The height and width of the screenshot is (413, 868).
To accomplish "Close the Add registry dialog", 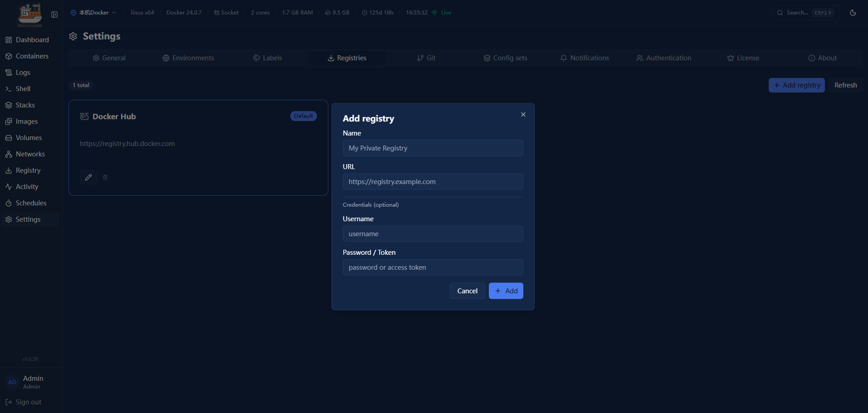I will 523,115.
